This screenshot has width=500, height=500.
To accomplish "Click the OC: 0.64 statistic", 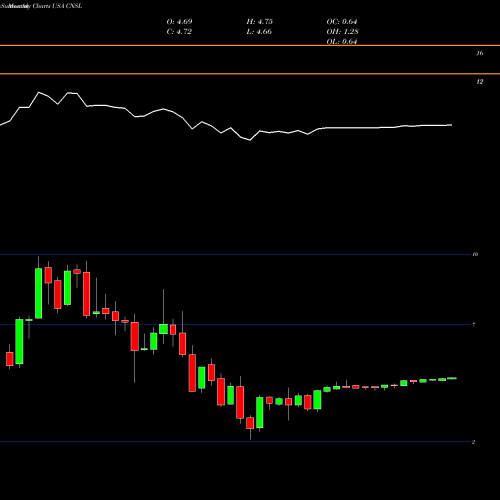I will pos(342,22).
